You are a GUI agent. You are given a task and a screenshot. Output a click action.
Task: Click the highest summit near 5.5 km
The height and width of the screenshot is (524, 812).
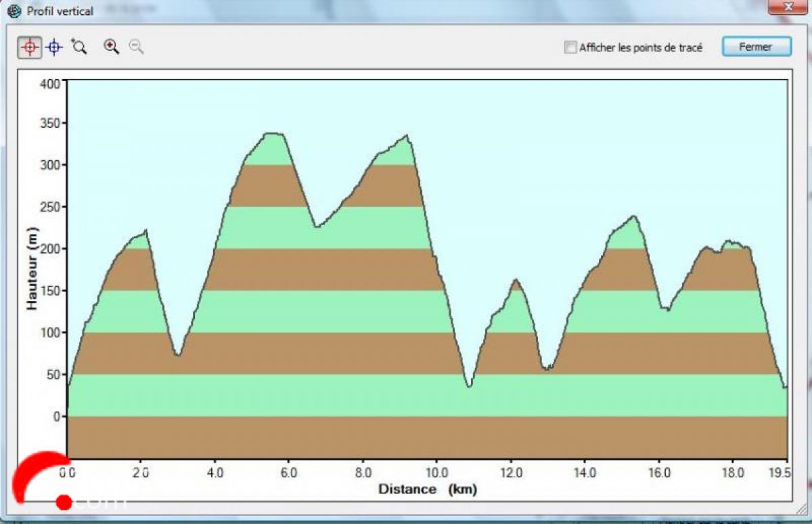click(273, 134)
